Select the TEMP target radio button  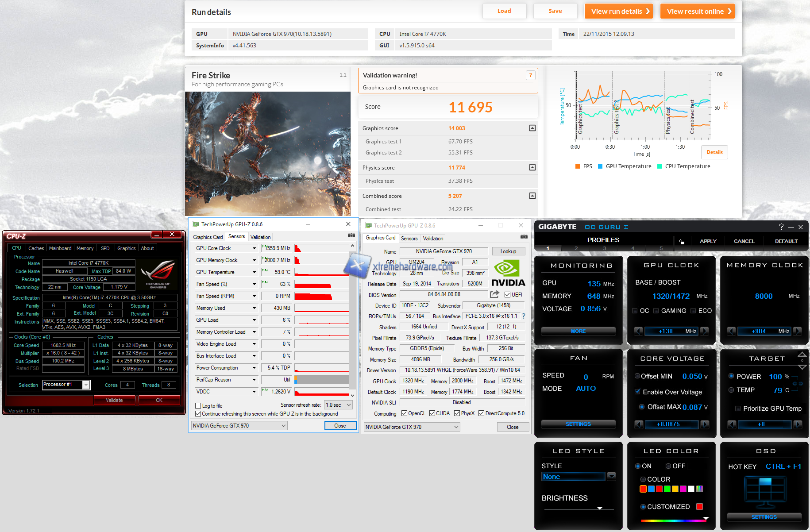(x=731, y=390)
